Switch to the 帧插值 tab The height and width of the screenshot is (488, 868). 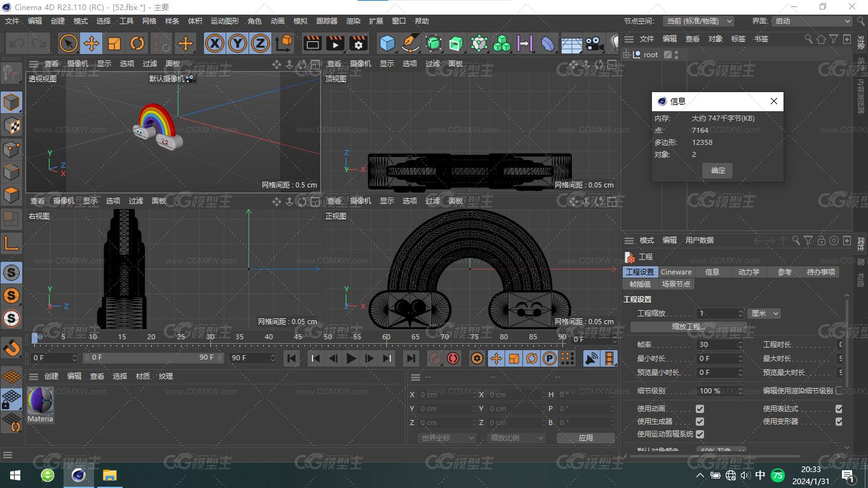coord(640,284)
